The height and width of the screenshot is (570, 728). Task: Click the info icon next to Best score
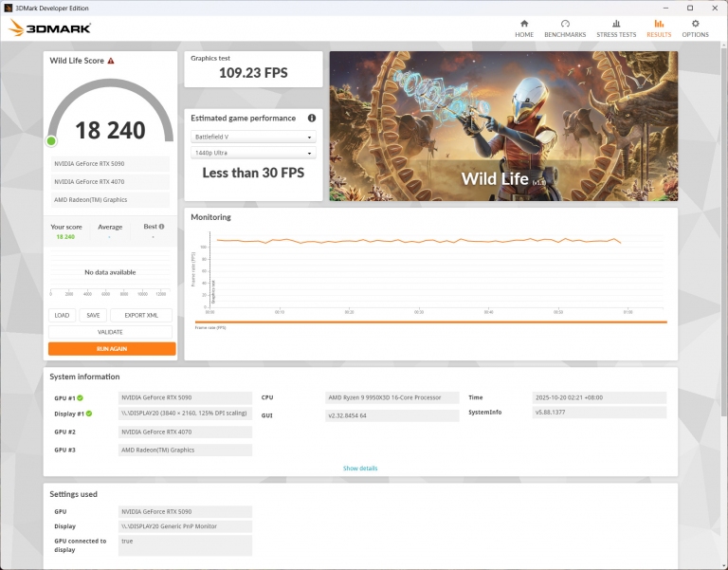[161, 227]
